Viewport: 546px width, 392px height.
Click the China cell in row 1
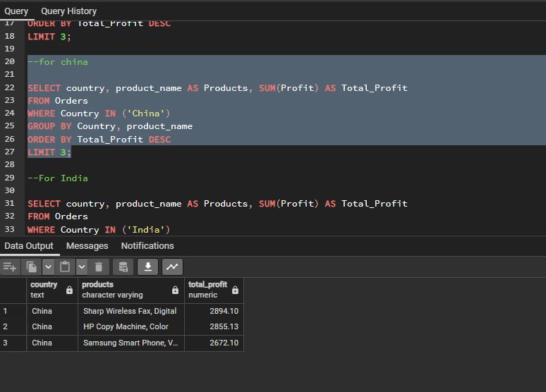click(x=52, y=311)
